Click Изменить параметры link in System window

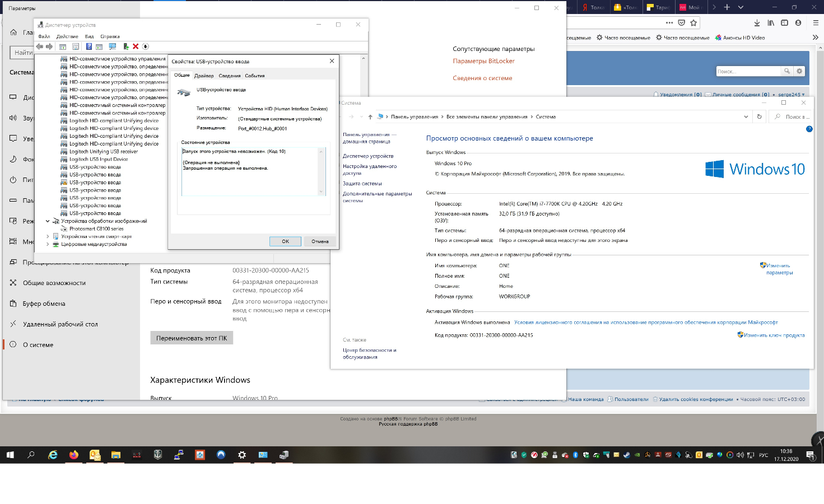pyautogui.click(x=779, y=269)
